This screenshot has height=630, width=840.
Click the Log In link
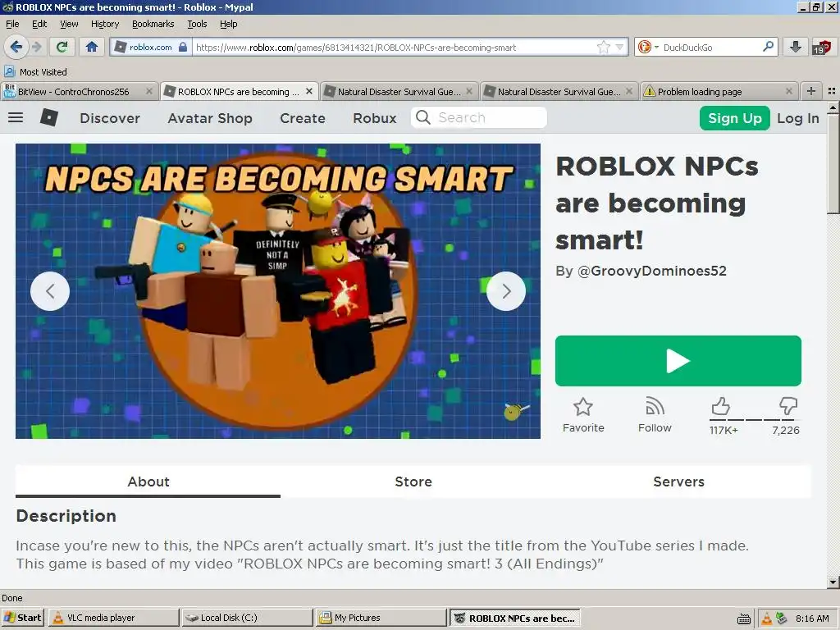coord(798,118)
